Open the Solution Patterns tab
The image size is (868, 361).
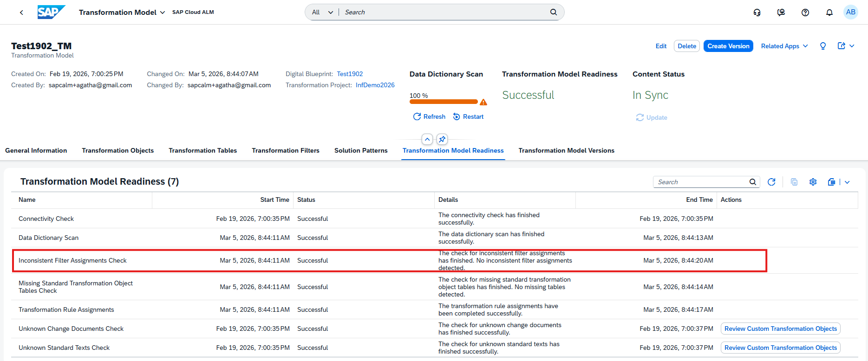[360, 150]
